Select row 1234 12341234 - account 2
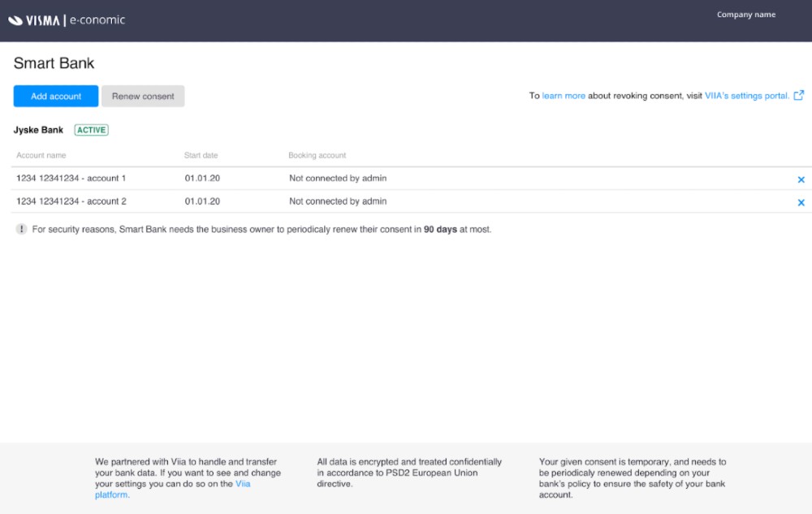The width and height of the screenshot is (812, 514). pos(411,201)
